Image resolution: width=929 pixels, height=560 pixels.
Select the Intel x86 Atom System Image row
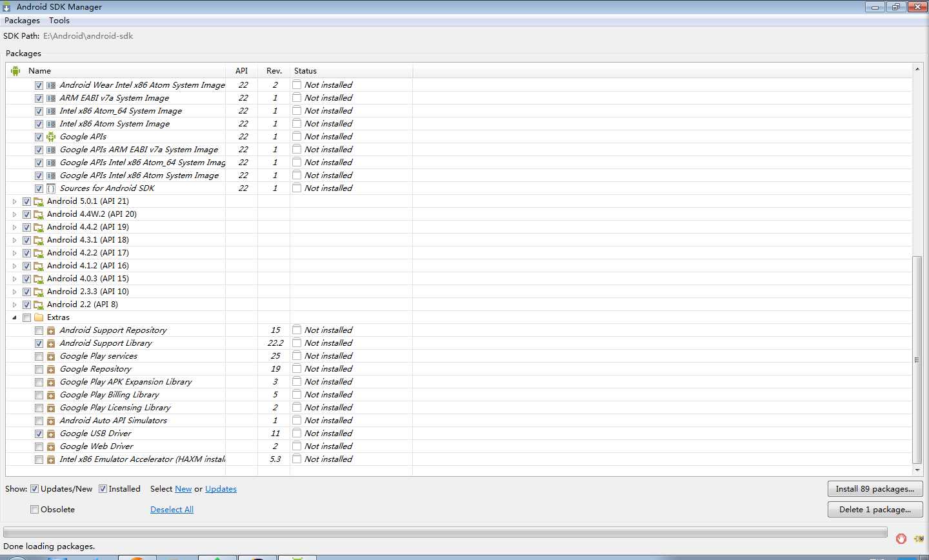click(459, 124)
